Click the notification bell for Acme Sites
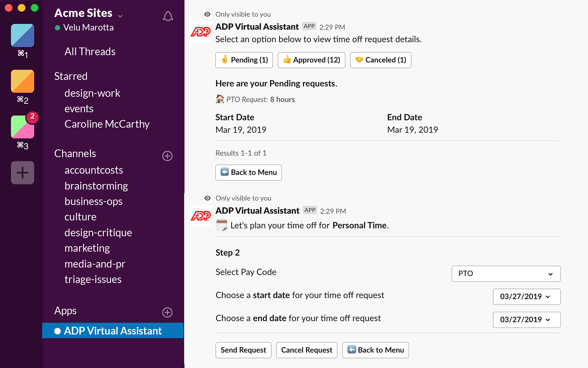588x368 pixels. coord(168,16)
